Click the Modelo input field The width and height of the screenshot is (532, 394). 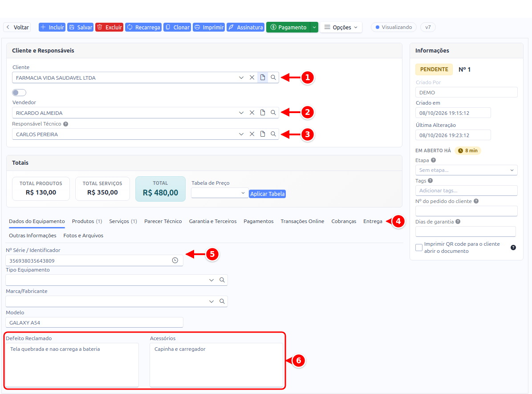(x=94, y=322)
